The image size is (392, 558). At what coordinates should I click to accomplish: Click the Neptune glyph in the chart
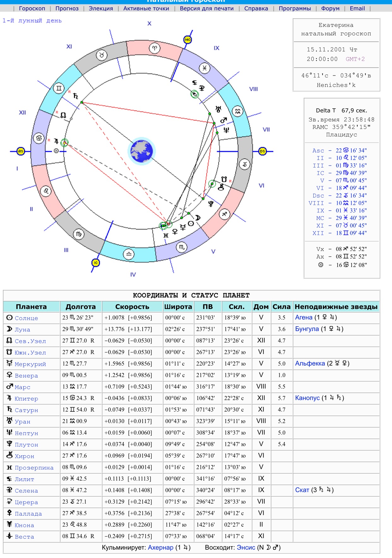[226, 130]
